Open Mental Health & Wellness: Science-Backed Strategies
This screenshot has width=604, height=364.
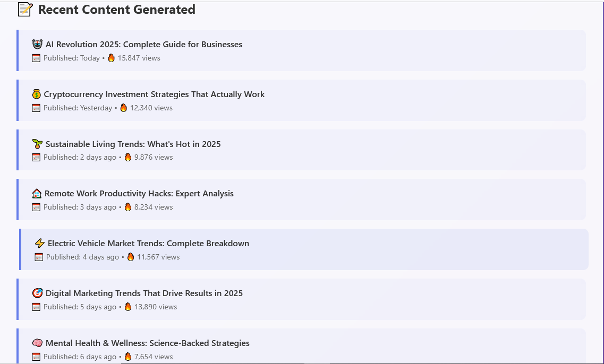[148, 343]
